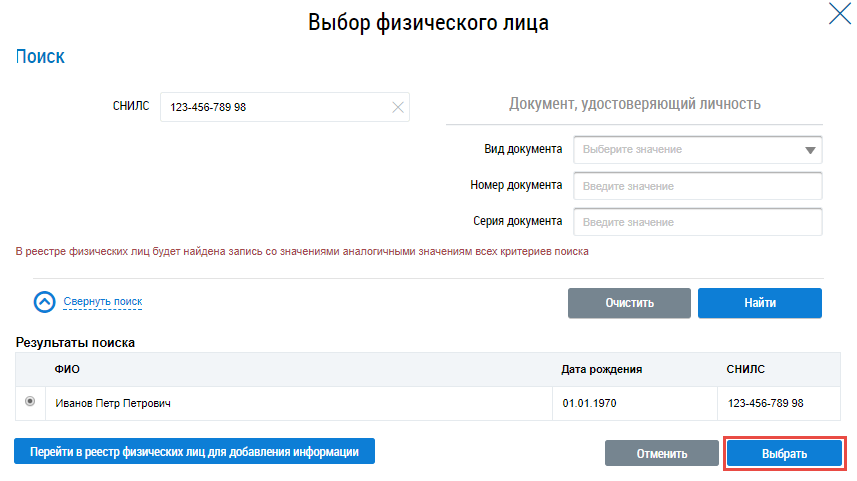Click the Свернуть поиск link
Screen dimensions: 857x481
pyautogui.click(x=103, y=301)
